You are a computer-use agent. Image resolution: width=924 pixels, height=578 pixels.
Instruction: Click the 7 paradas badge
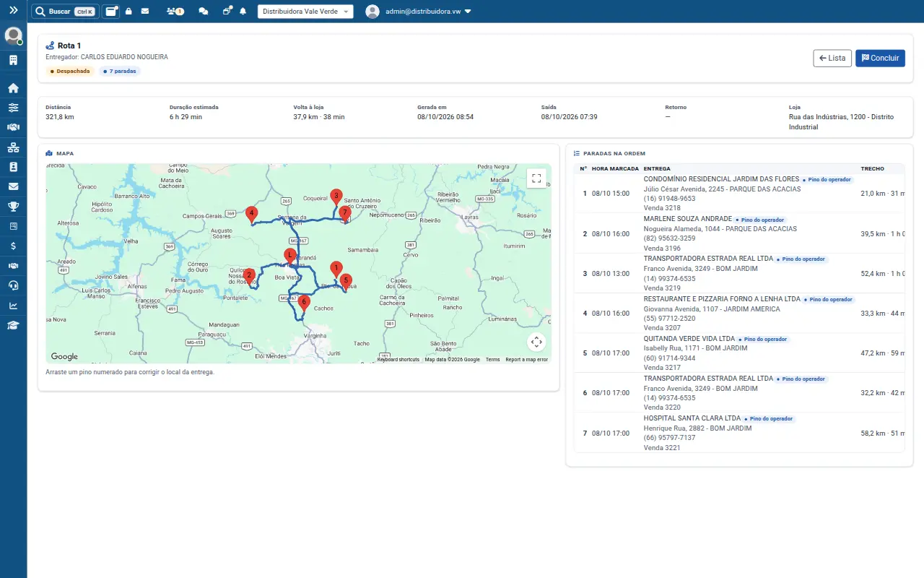pos(119,72)
